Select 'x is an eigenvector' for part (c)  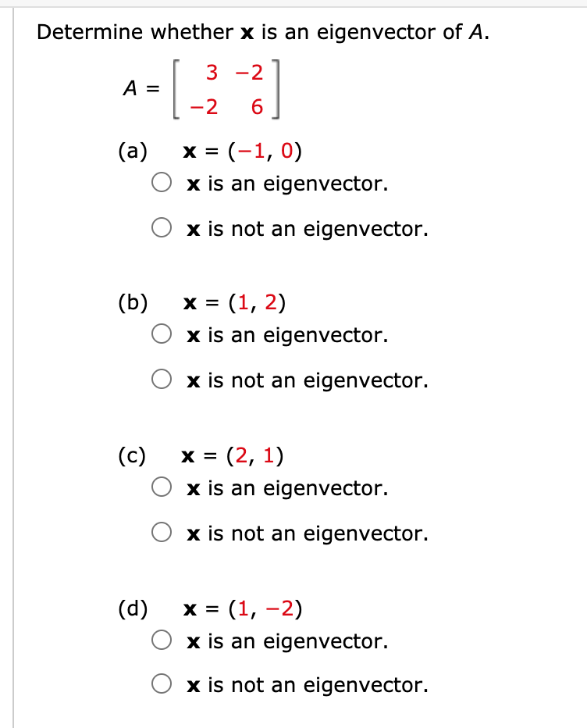click(x=162, y=487)
